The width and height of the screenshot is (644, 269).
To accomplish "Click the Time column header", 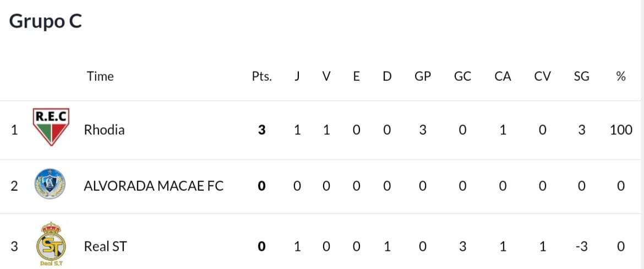I will point(100,76).
